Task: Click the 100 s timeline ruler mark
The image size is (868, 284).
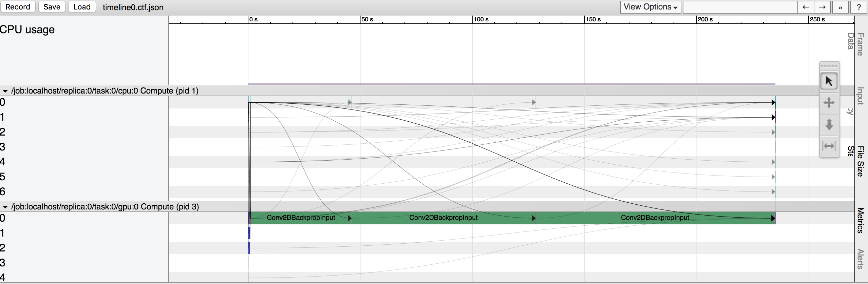Action: click(481, 19)
